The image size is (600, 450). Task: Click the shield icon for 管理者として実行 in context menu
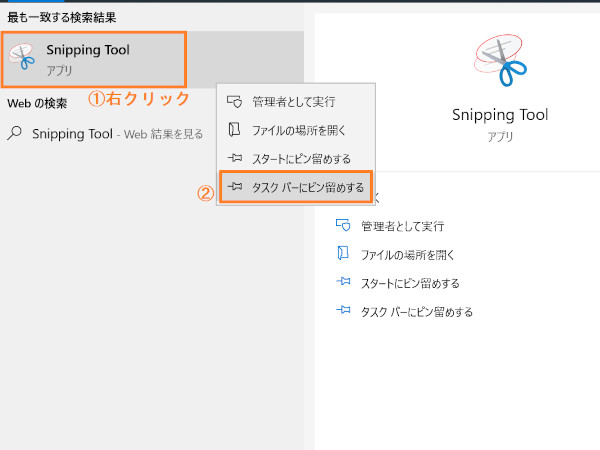click(x=235, y=101)
